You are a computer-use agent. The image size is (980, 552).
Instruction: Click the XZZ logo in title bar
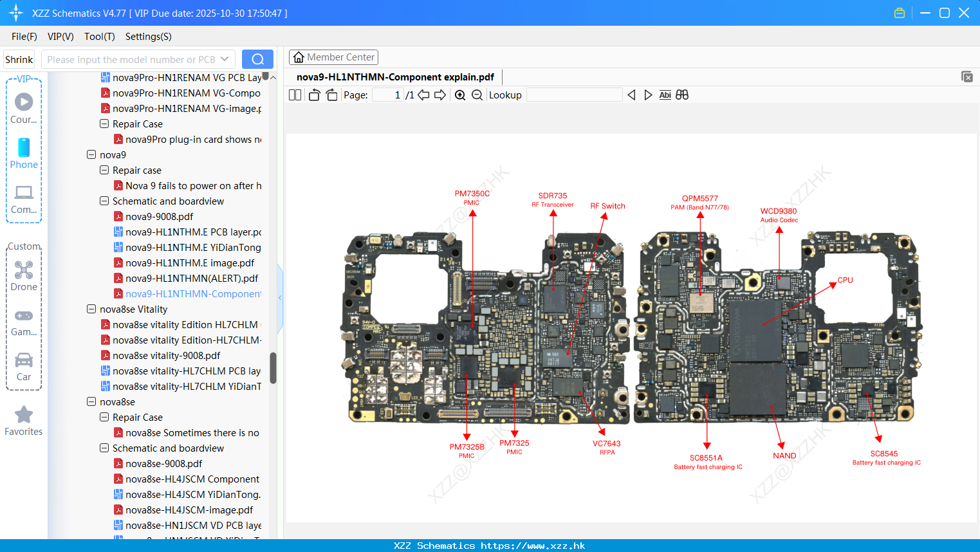tap(15, 13)
